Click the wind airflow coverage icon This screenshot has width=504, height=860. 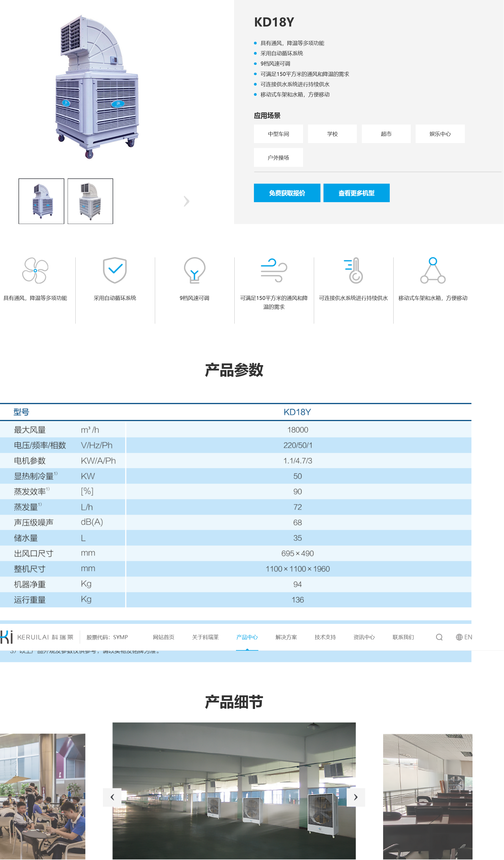click(274, 270)
